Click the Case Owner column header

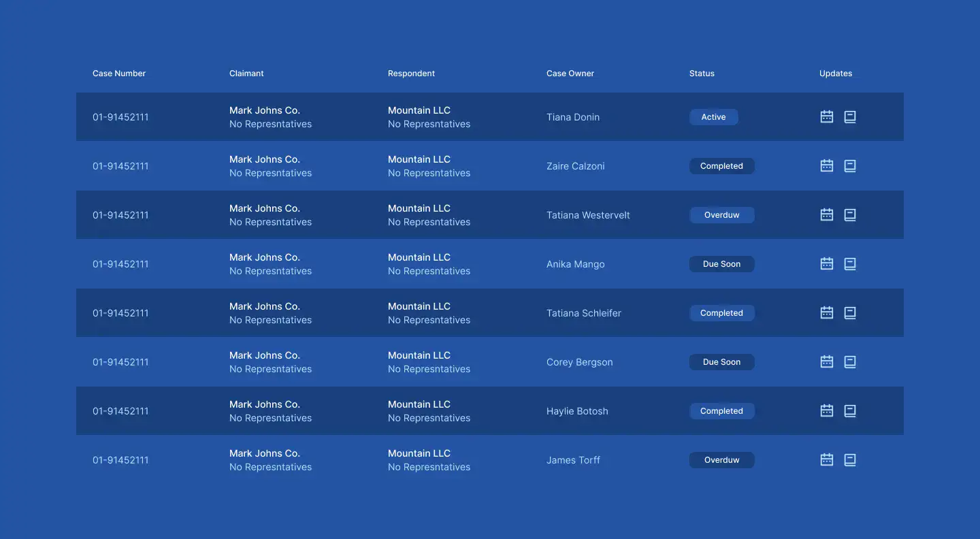(x=570, y=73)
